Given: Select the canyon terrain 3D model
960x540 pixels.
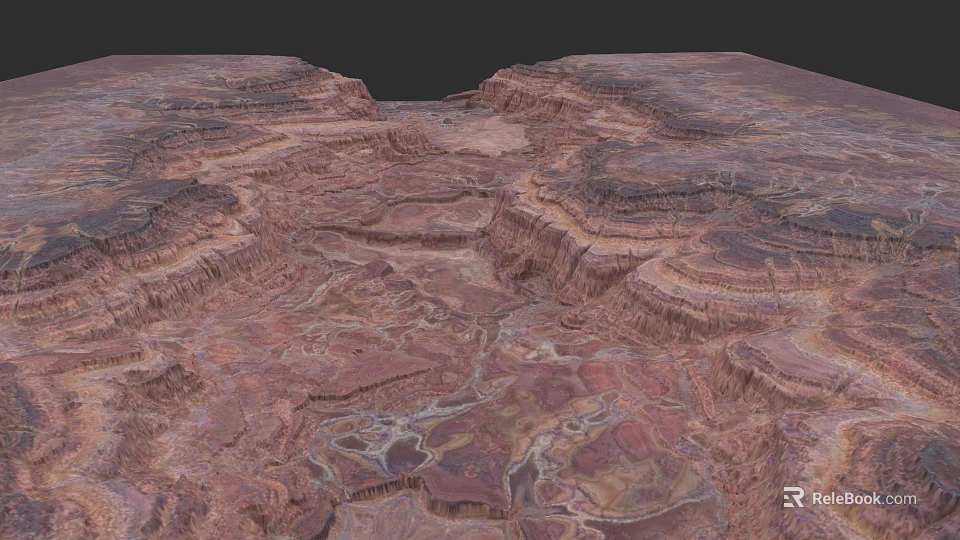Looking at the screenshot, I should click(x=480, y=296).
